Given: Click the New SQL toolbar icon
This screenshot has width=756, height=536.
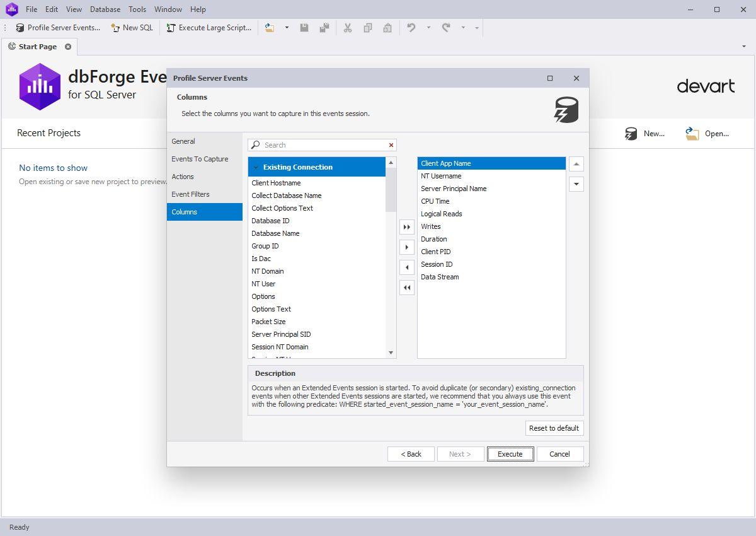Looking at the screenshot, I should coord(115,28).
